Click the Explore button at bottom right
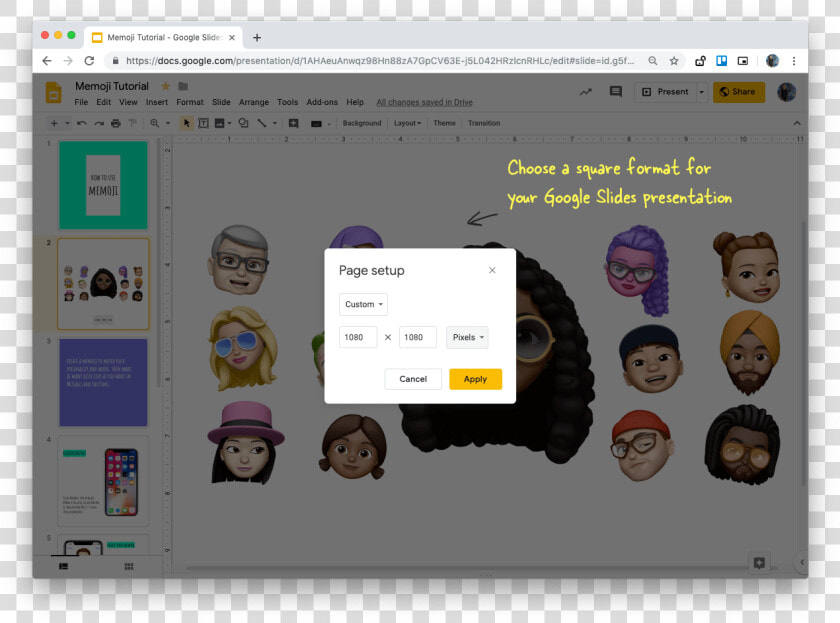Image resolution: width=840 pixels, height=623 pixels. click(x=759, y=563)
